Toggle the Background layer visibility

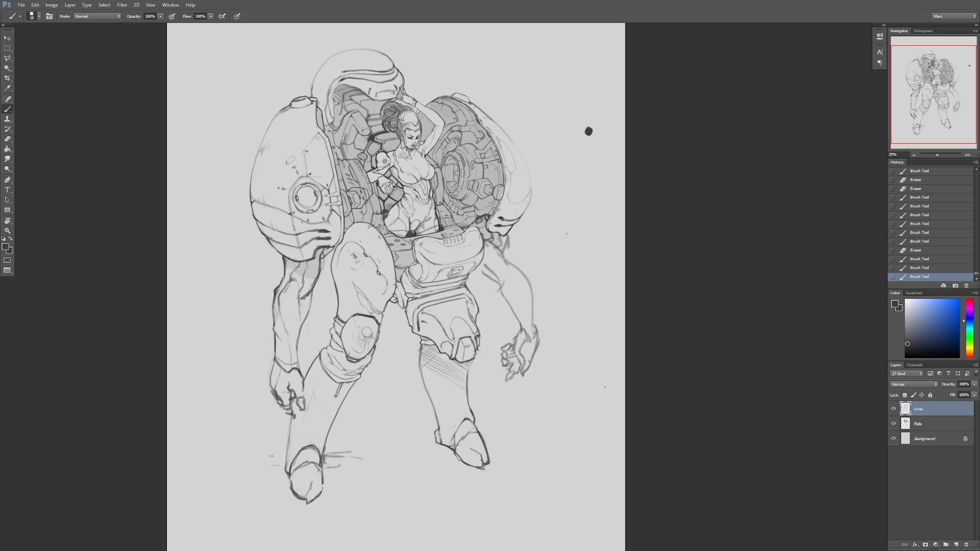coord(893,438)
